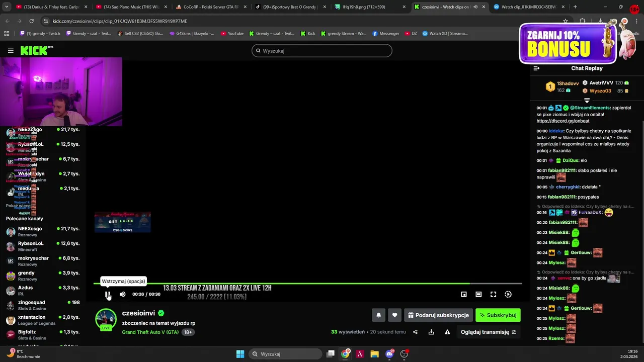Screen dimensions: 644x362
Task: Enter fullscreen video mode
Action: pos(494,294)
